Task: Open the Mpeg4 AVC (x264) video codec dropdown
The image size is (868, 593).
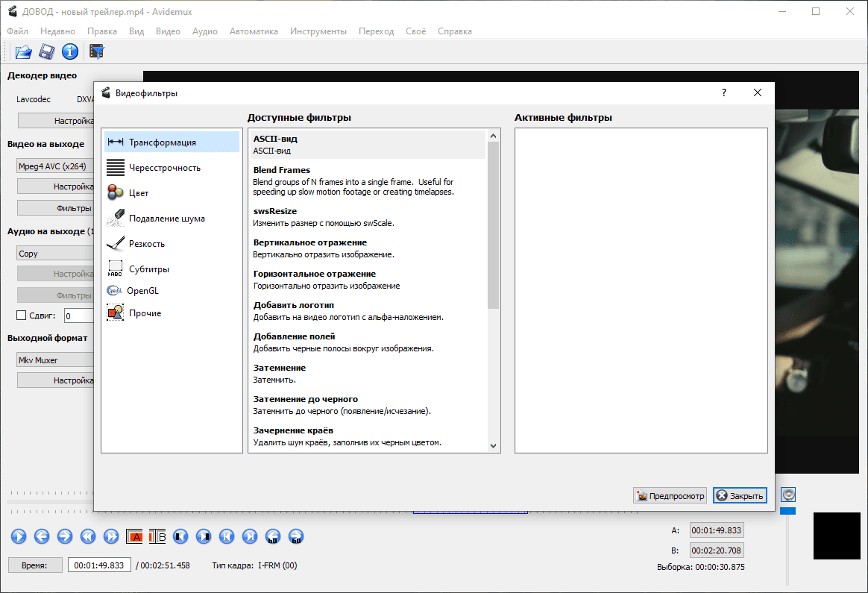Action: tap(54, 166)
